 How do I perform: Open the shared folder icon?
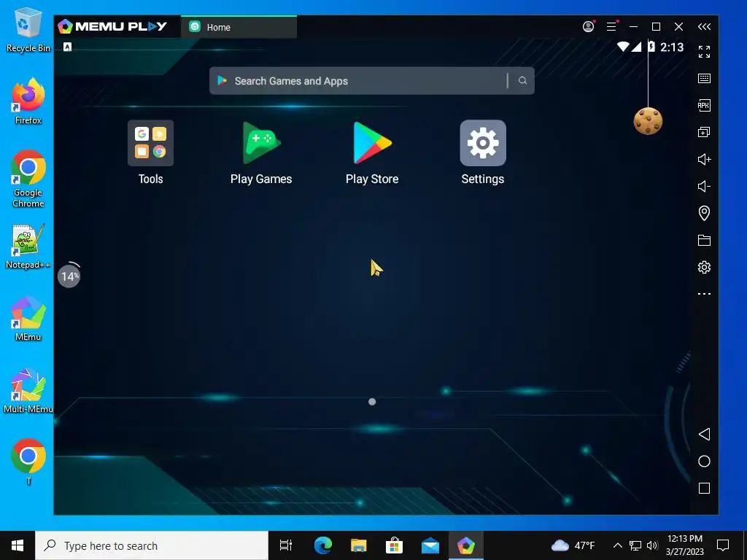pos(704,240)
